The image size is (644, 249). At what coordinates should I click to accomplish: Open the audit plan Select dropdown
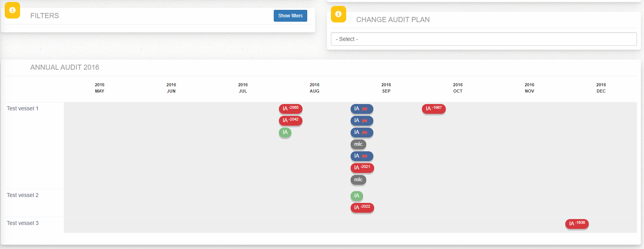[x=483, y=39]
